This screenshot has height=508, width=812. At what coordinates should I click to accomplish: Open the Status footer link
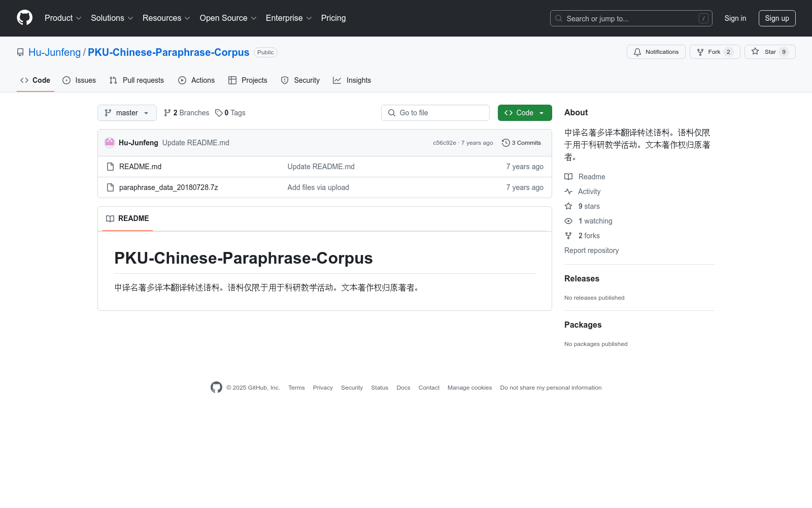coord(380,388)
